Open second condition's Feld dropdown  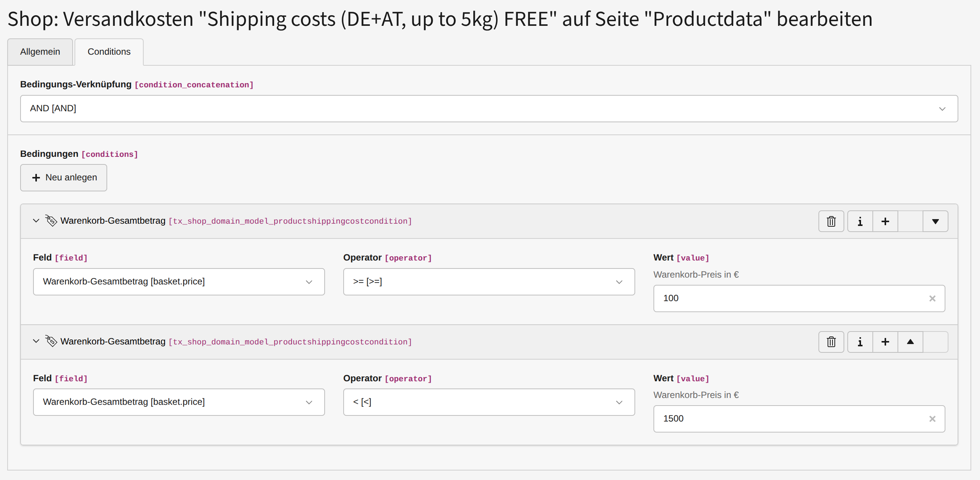[178, 402]
